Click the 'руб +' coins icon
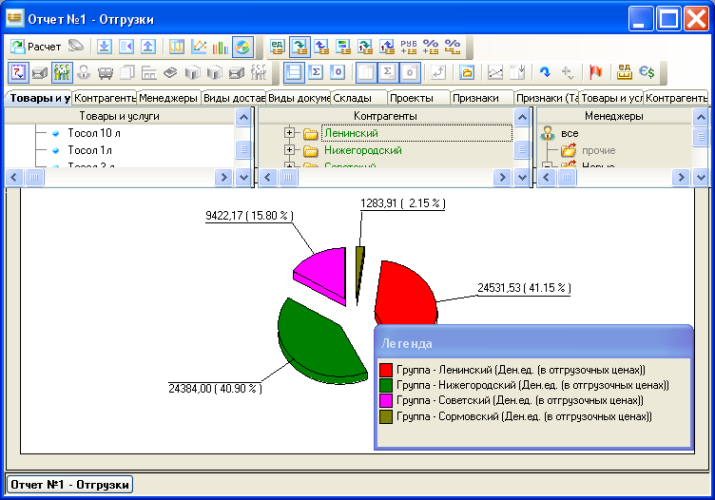This screenshot has width=715, height=500. click(409, 46)
